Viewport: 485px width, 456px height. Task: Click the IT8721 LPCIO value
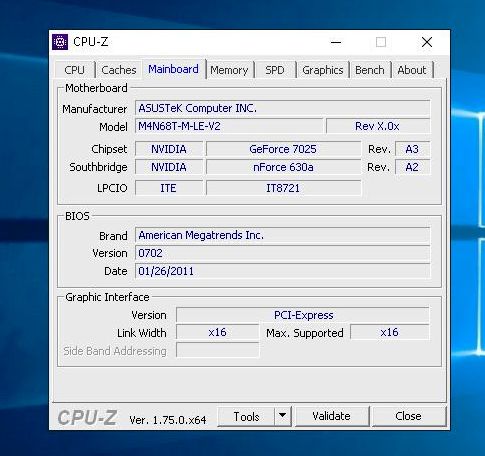(x=283, y=188)
